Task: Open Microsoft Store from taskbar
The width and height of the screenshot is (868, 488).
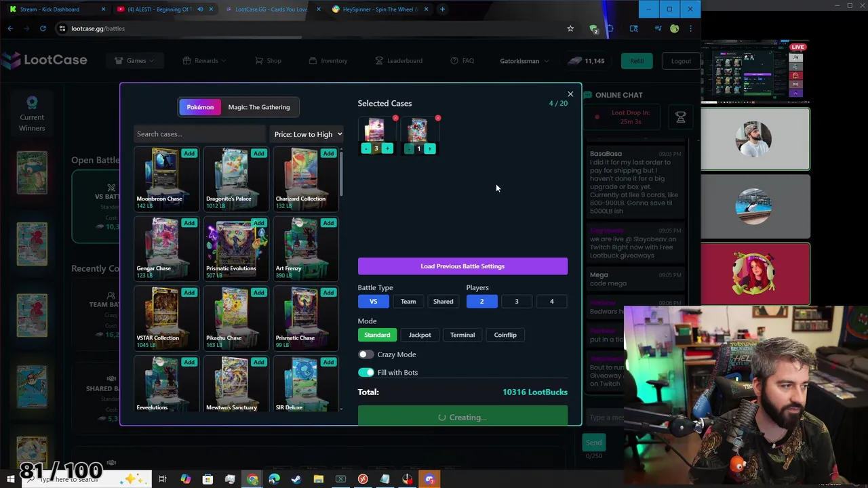Action: tap(208, 479)
